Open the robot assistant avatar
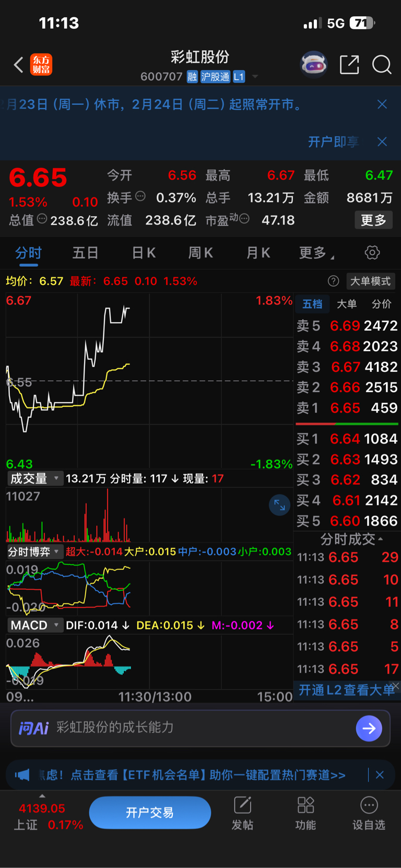401x868 pixels. pos(314,64)
